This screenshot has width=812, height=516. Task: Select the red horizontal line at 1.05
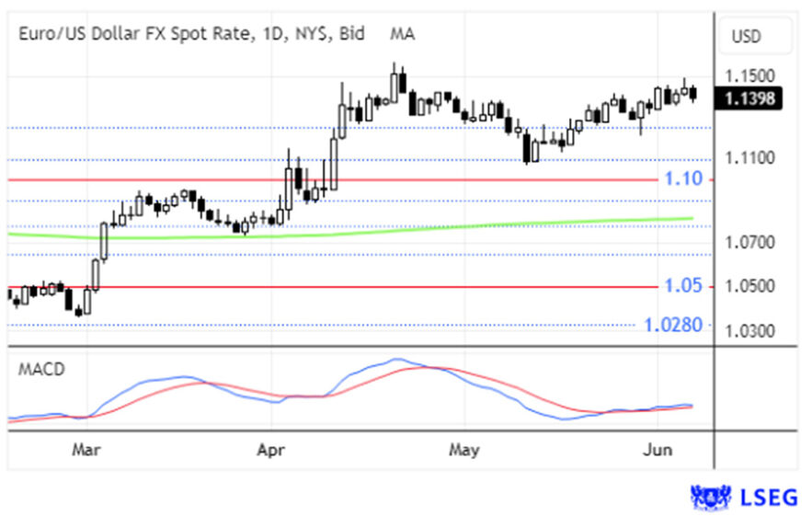pos(276,287)
